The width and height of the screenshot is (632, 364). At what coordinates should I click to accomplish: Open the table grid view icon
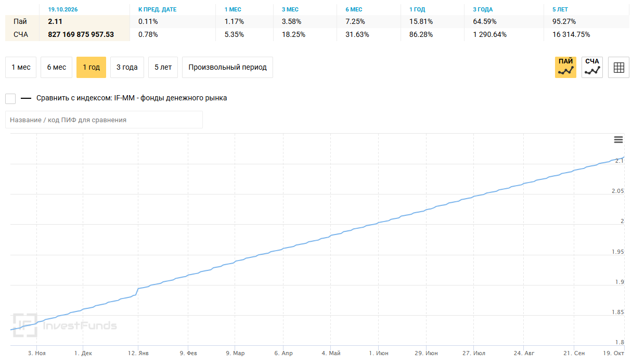(618, 68)
